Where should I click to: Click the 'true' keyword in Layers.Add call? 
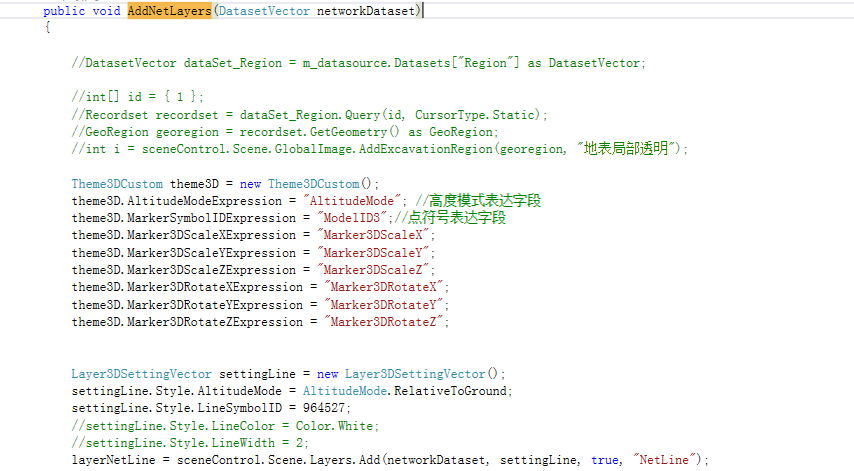pyautogui.click(x=605, y=460)
